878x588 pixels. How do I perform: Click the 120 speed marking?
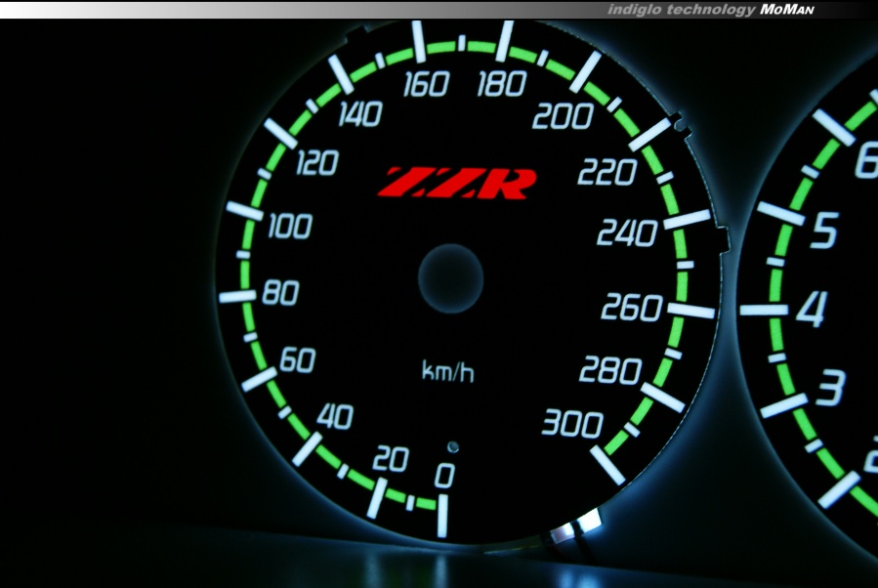pos(317,163)
